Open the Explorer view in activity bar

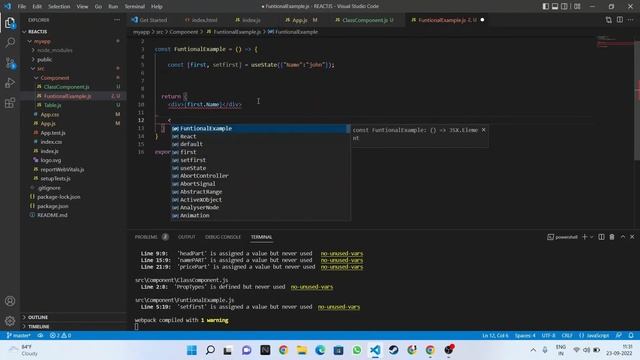coord(10,23)
